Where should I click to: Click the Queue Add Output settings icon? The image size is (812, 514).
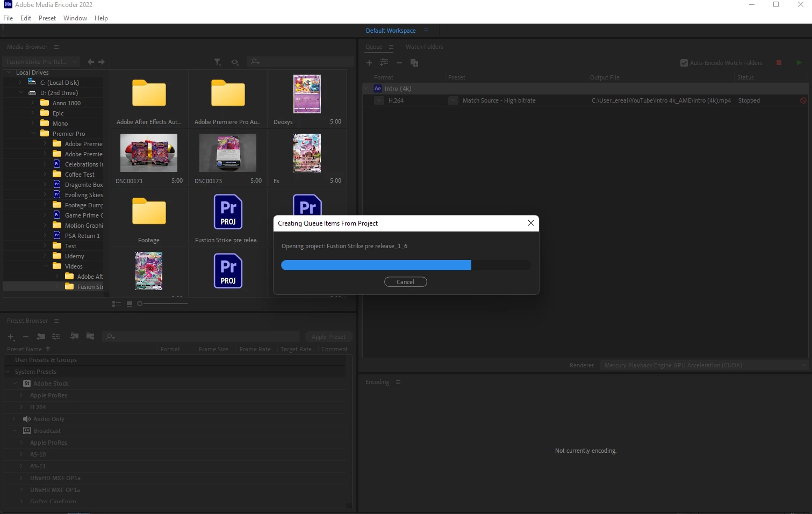coord(384,63)
